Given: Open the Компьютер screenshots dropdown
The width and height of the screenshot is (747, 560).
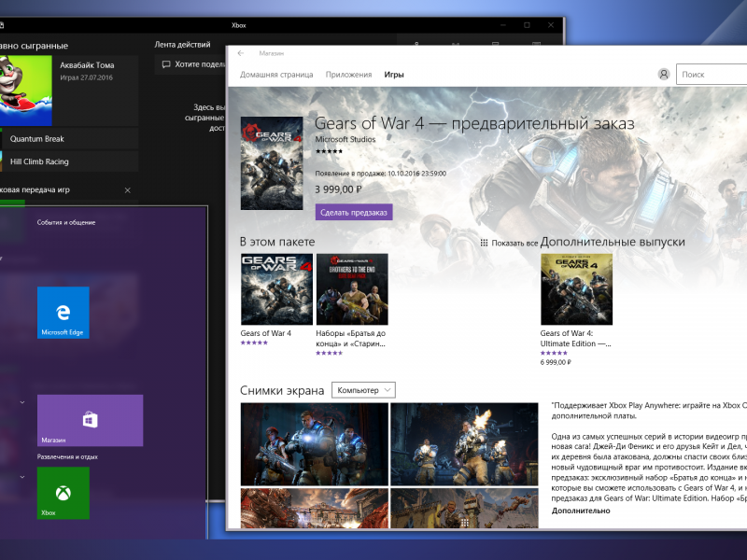Looking at the screenshot, I should coord(363,390).
